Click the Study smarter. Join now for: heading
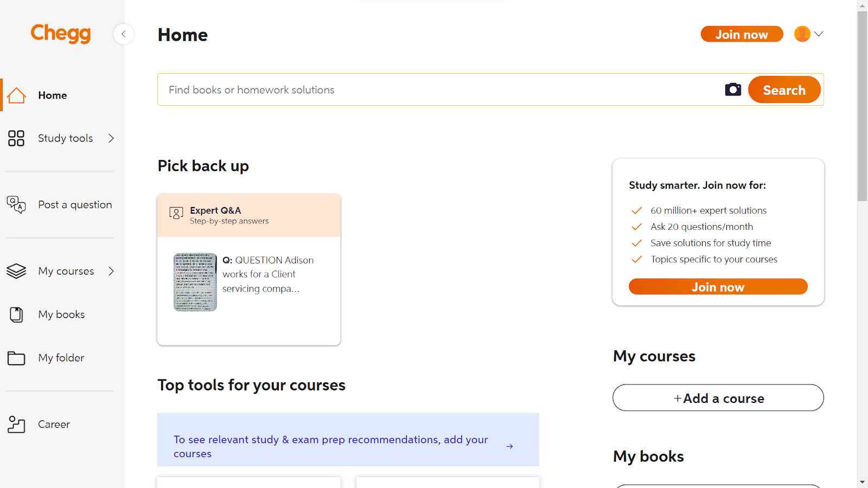Image resolution: width=868 pixels, height=488 pixels. point(697,185)
